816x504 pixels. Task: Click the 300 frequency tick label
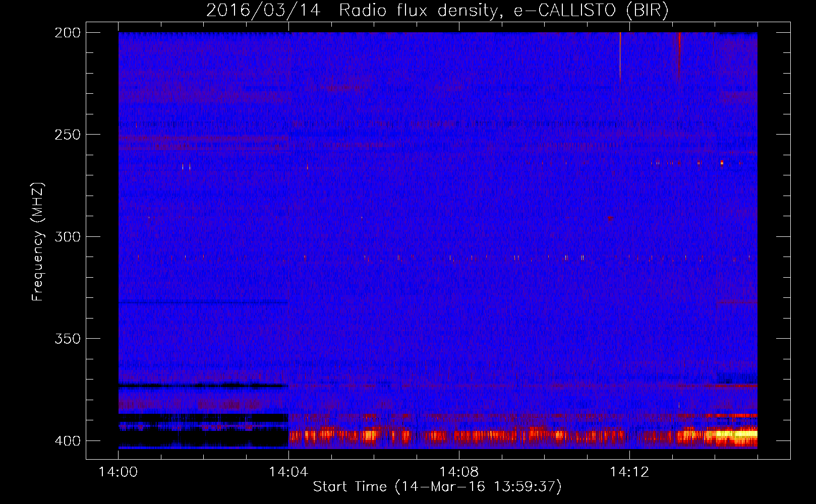click(68, 237)
